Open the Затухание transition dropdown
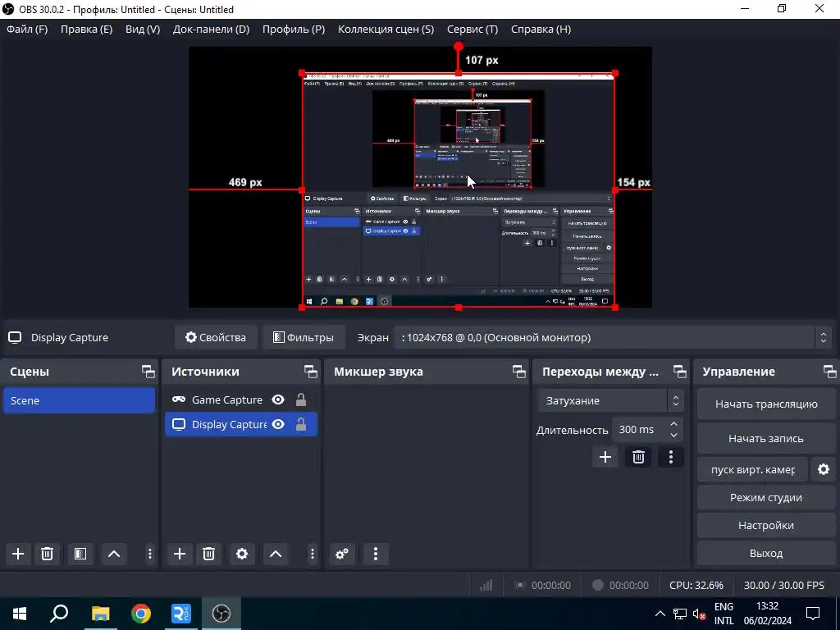The image size is (840, 630). (610, 400)
